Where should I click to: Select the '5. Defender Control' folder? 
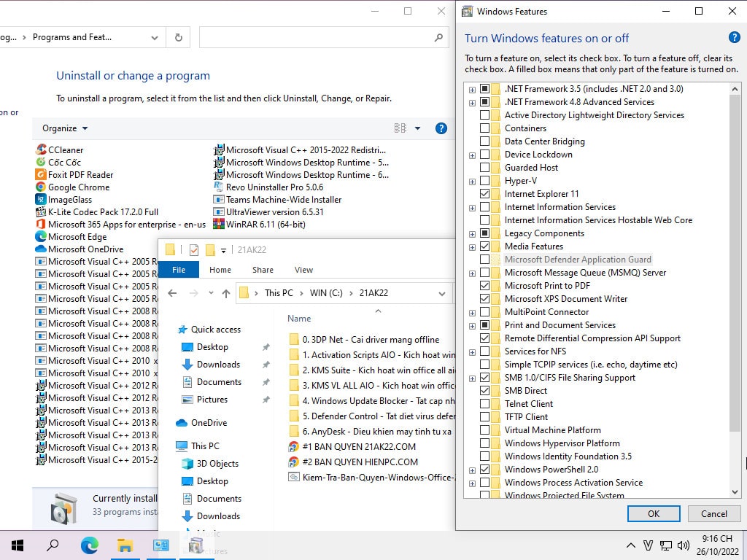coord(371,416)
